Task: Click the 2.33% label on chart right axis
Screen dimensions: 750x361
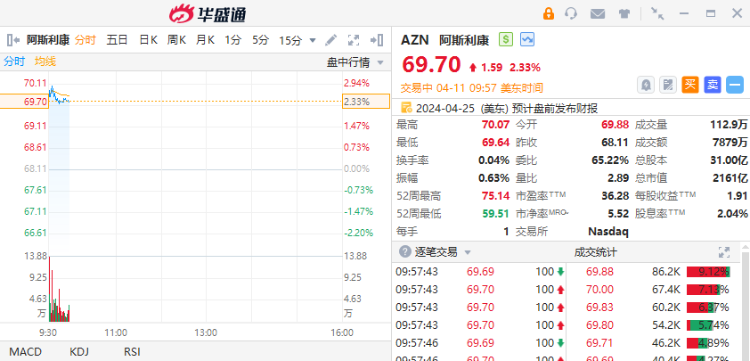Action: (x=366, y=101)
